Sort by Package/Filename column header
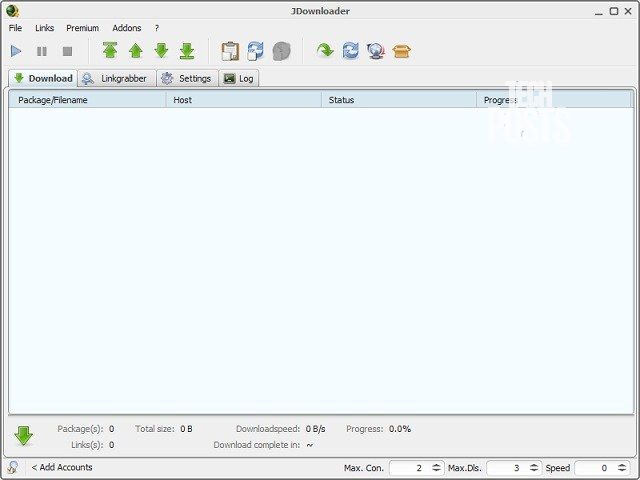640x480 pixels. [87, 100]
